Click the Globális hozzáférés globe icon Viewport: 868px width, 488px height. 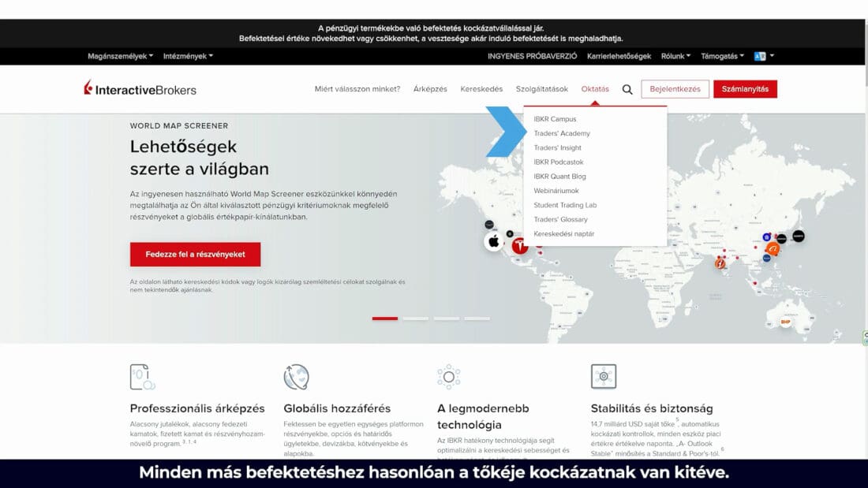click(x=296, y=377)
